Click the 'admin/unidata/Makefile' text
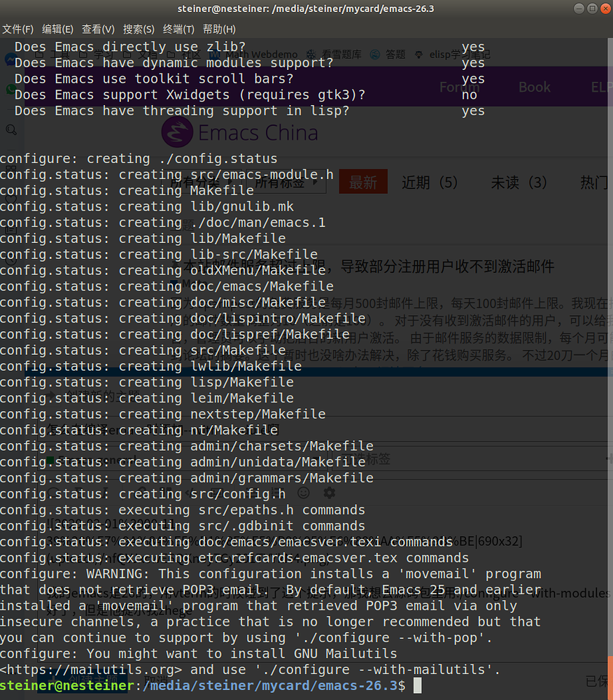Screen dimensions: 613x700 (x=278, y=463)
